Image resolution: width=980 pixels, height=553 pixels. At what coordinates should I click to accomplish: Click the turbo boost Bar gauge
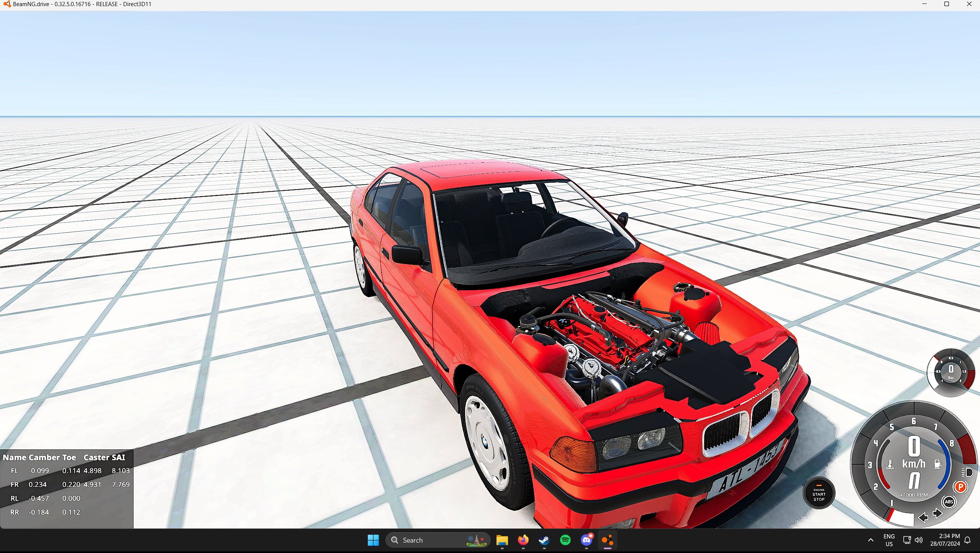[x=951, y=371]
